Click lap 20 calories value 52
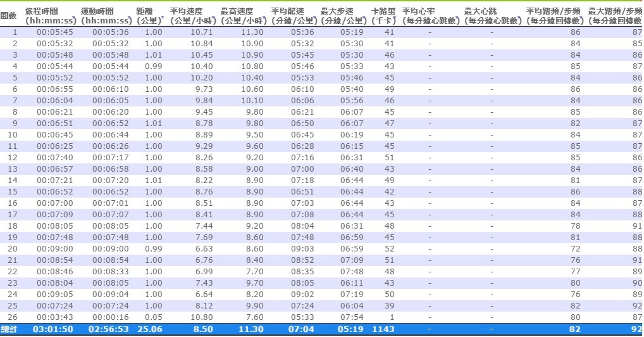This screenshot has width=644, height=337. coord(389,249)
